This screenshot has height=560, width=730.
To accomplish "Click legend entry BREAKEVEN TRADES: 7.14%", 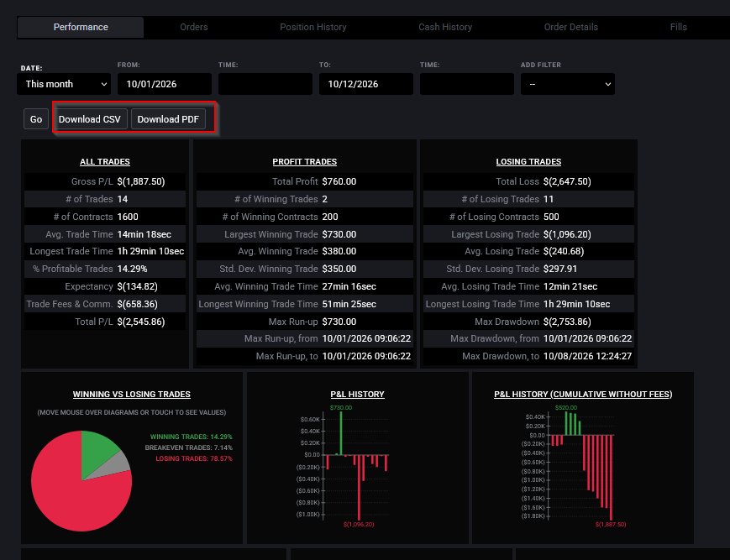I will click(x=188, y=447).
